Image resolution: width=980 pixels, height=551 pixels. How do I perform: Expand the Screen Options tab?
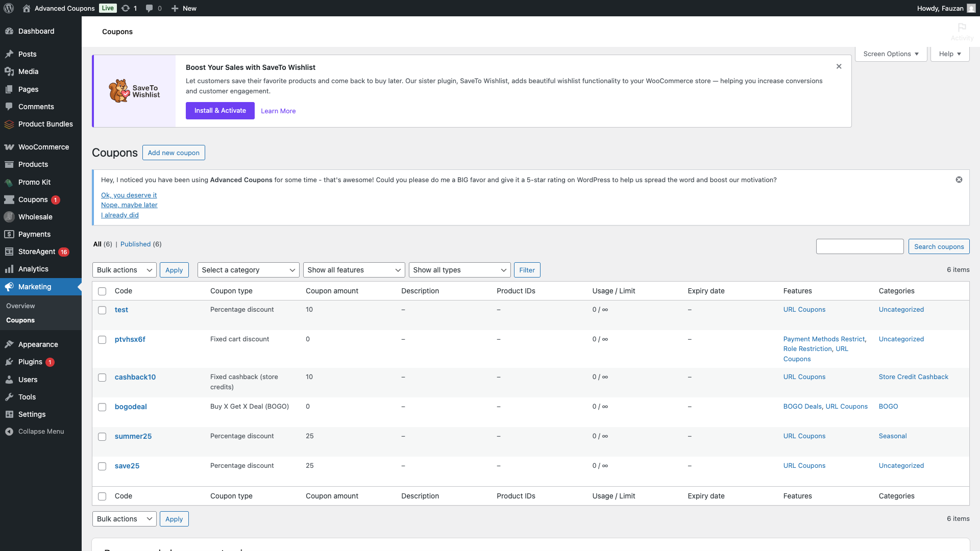(891, 54)
